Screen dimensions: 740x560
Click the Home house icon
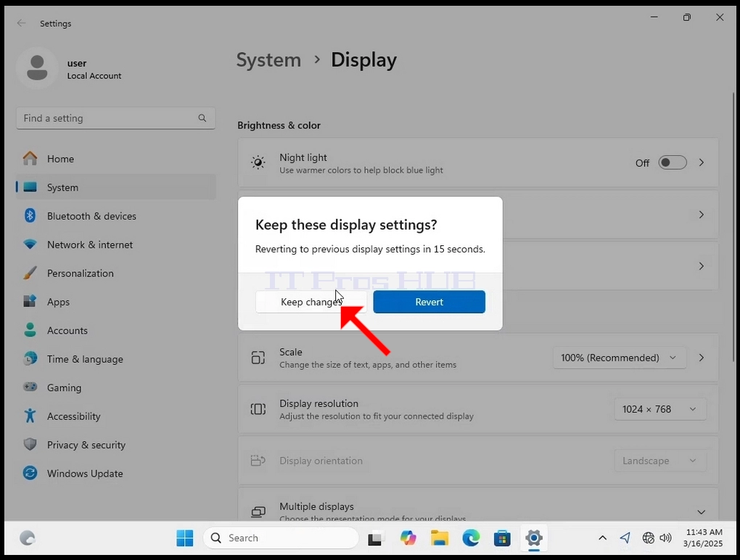click(30, 159)
